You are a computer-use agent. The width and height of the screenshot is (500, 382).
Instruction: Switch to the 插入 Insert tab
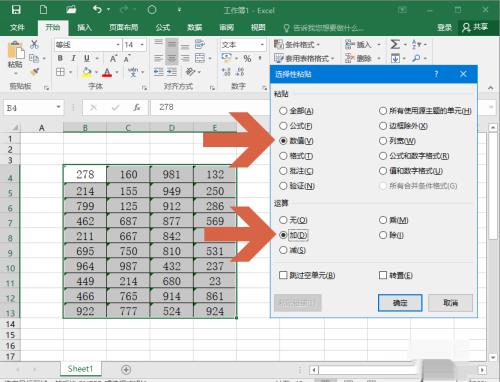pos(84,27)
